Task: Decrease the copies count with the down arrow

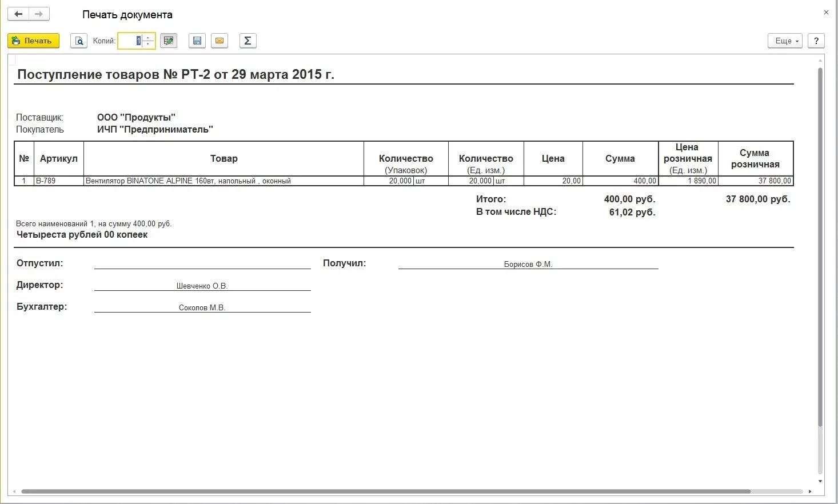Action: [x=148, y=44]
